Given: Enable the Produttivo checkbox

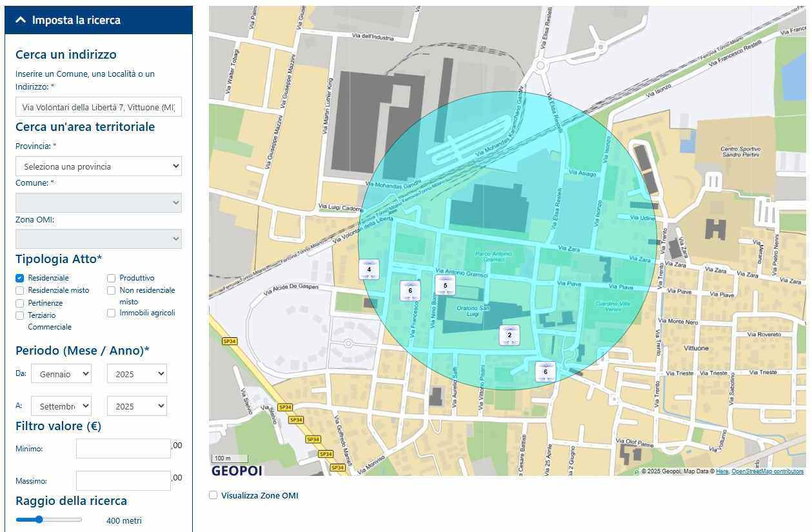Looking at the screenshot, I should [x=112, y=278].
